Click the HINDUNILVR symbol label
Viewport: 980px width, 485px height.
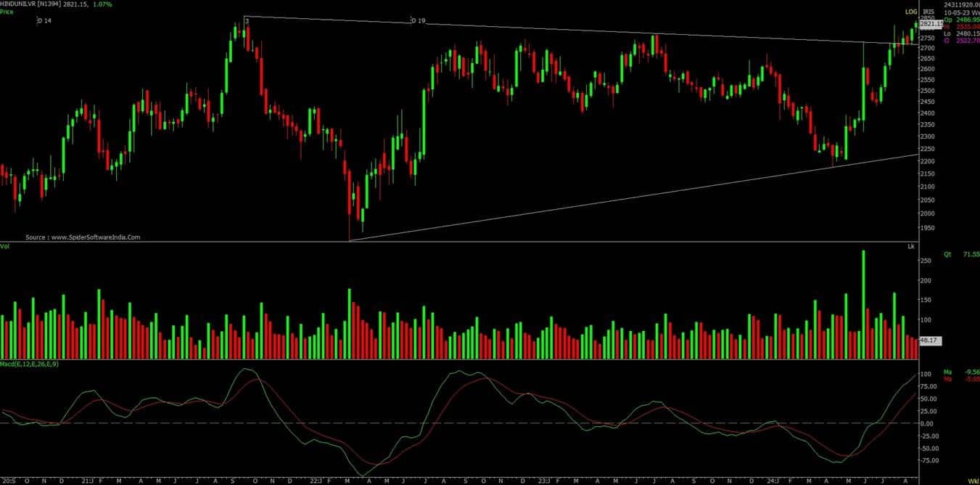coord(18,4)
